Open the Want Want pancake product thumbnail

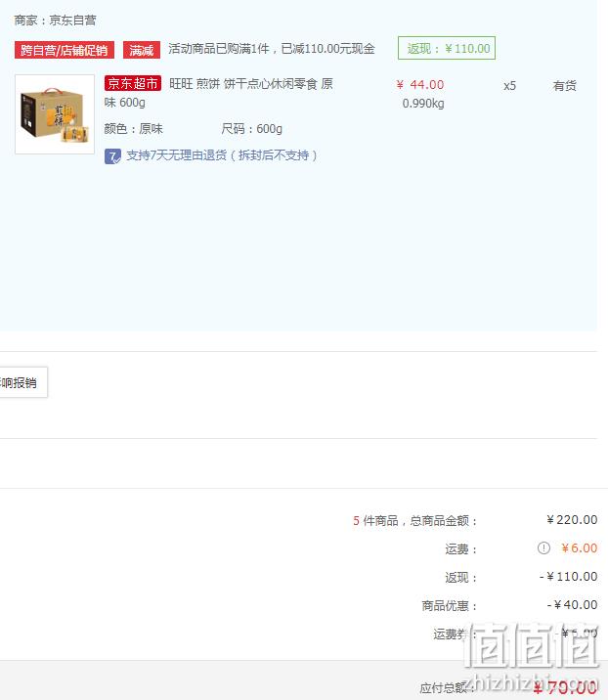[x=55, y=114]
